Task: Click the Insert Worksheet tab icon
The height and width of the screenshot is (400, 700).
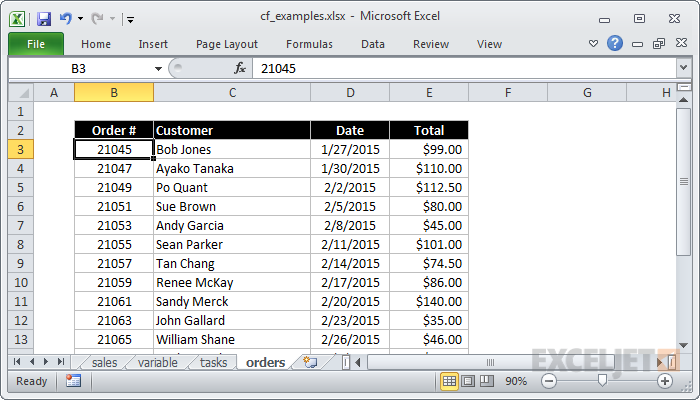Action: click(310, 362)
